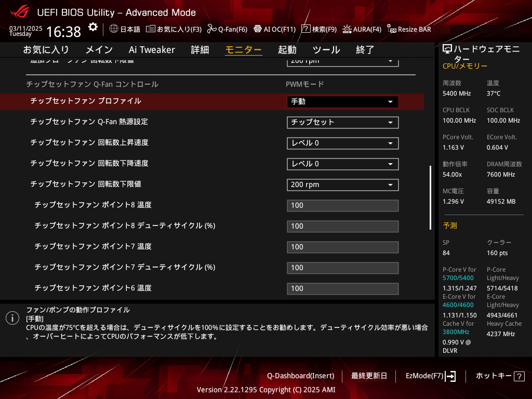Image resolution: width=532 pixels, height=399 pixels.
Task: Open the AURA(F4) lighting icon
Action: (x=347, y=29)
